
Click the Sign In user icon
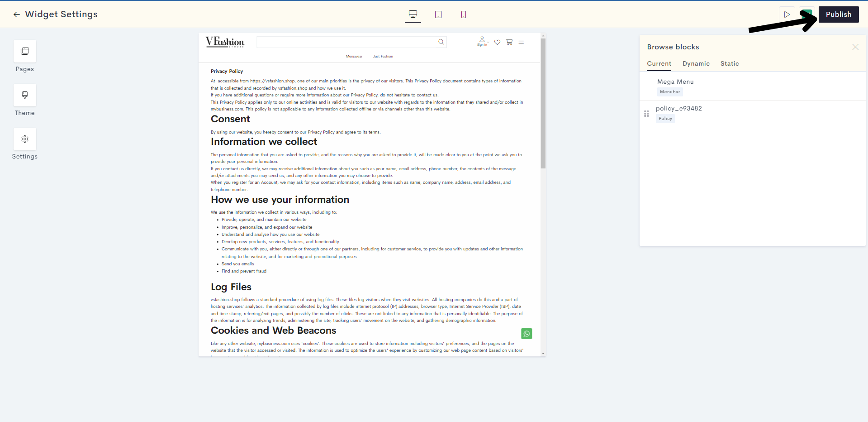coord(482,41)
